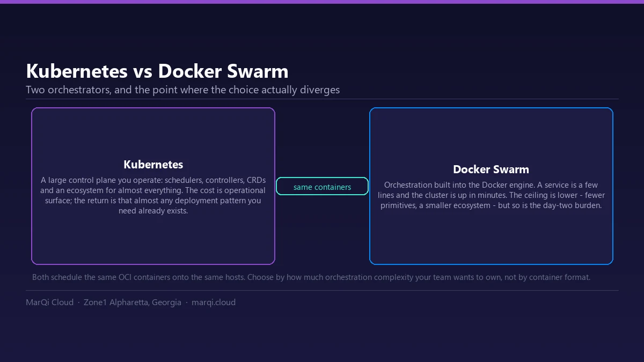
Task: Click the footnote starting 'Both schedule the same OCI'
Action: tap(311, 277)
